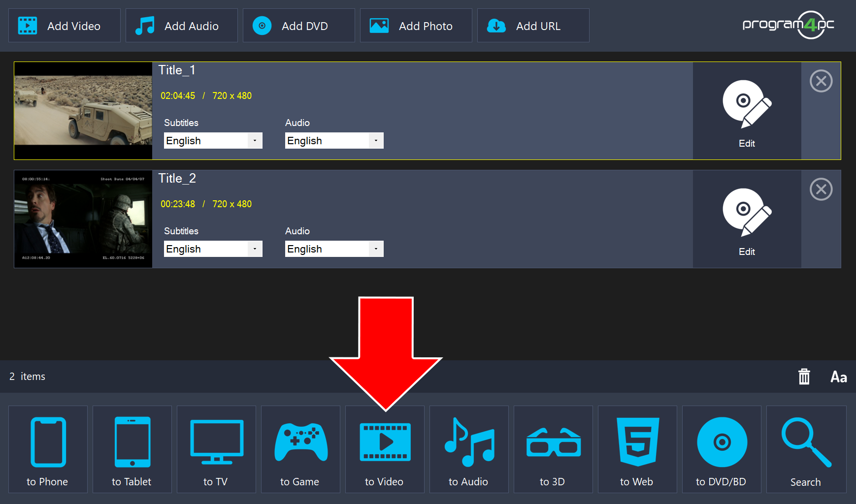
Task: Select the Title_2 video thumbnail
Action: [x=83, y=219]
